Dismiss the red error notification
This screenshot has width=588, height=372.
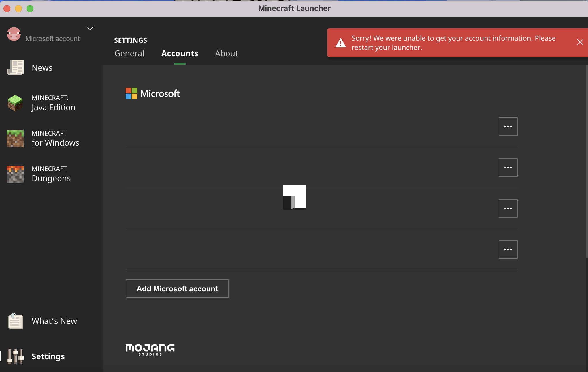580,42
